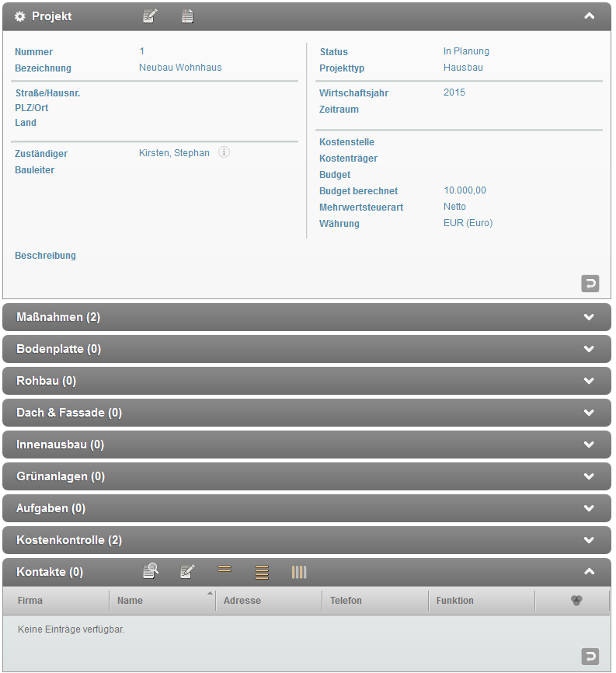
Task: Select the column view icon in Kontakte
Action: click(x=299, y=572)
